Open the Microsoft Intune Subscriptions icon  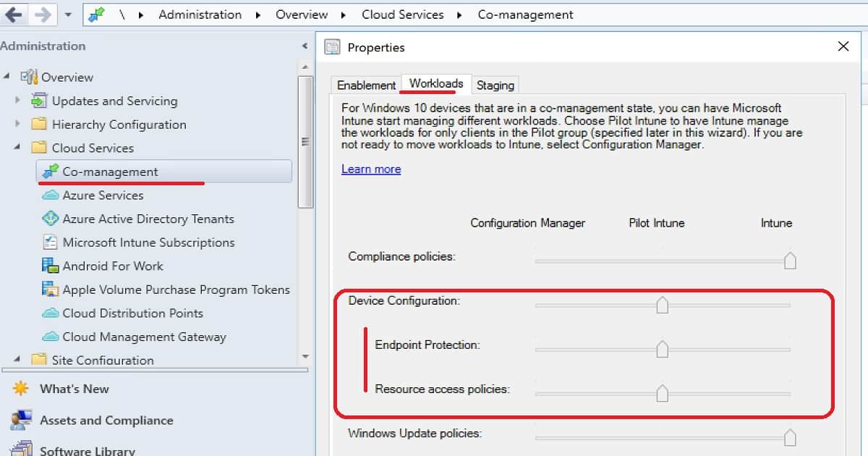click(50, 242)
